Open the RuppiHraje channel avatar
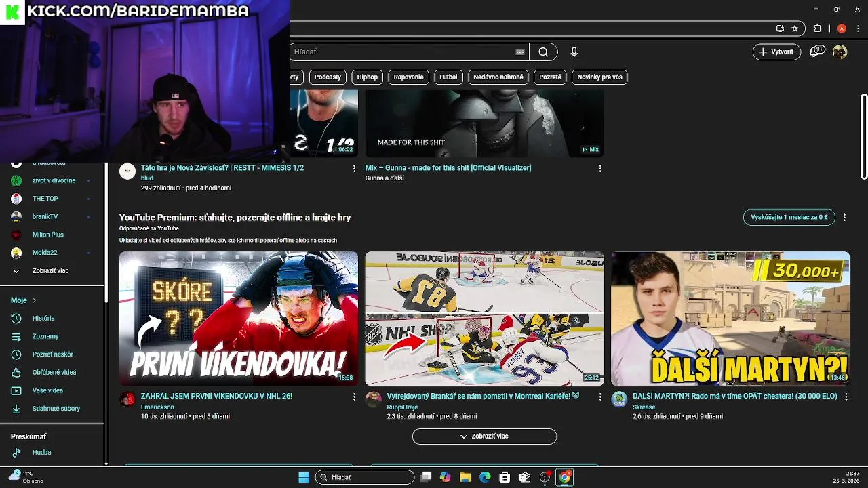 374,399
